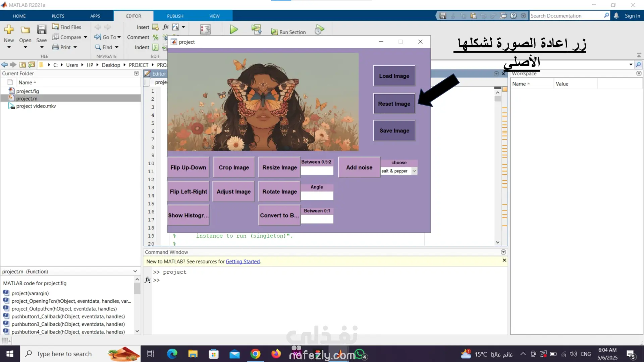644x362 pixels.
Task: Select project.fig in Current Folder
Action: coord(28,91)
